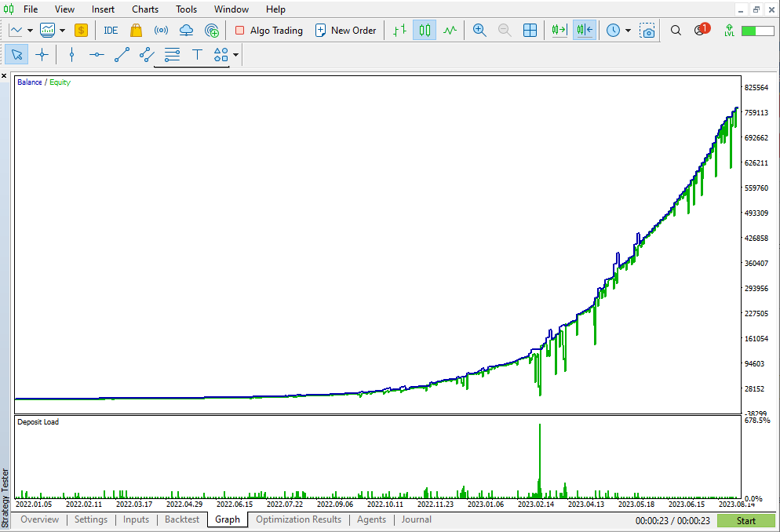Switch to the Backtest tab
Screen dimensions: 780x532
(182, 519)
